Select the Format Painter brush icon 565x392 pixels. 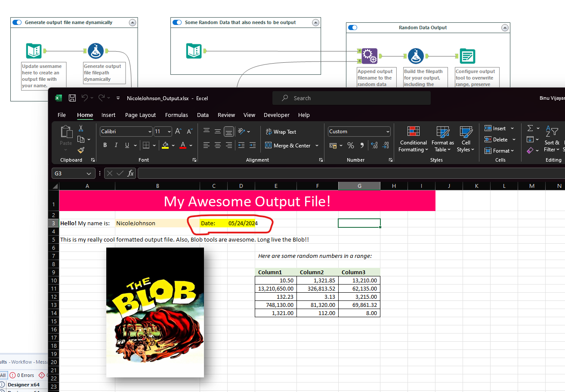tap(81, 150)
